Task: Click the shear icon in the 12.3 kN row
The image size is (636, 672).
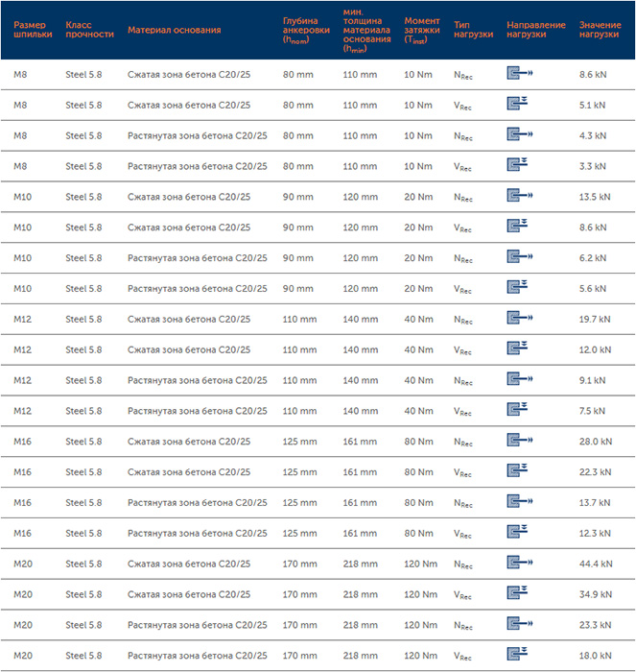Action: click(x=518, y=533)
